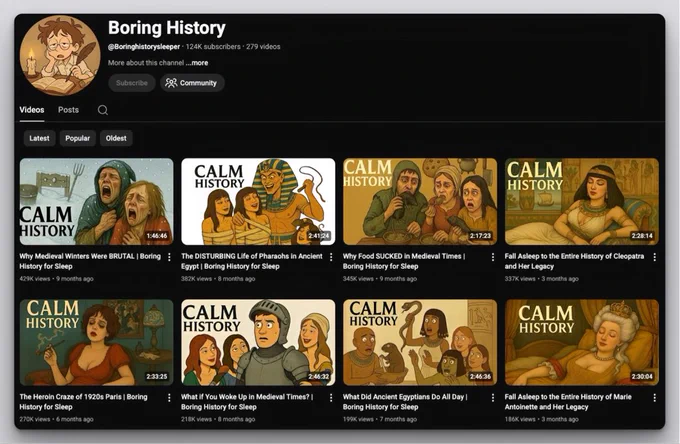The image size is (680, 444).
Task: Open title 'Why Medieval Winters Were BRUTAL'
Action: 90,261
